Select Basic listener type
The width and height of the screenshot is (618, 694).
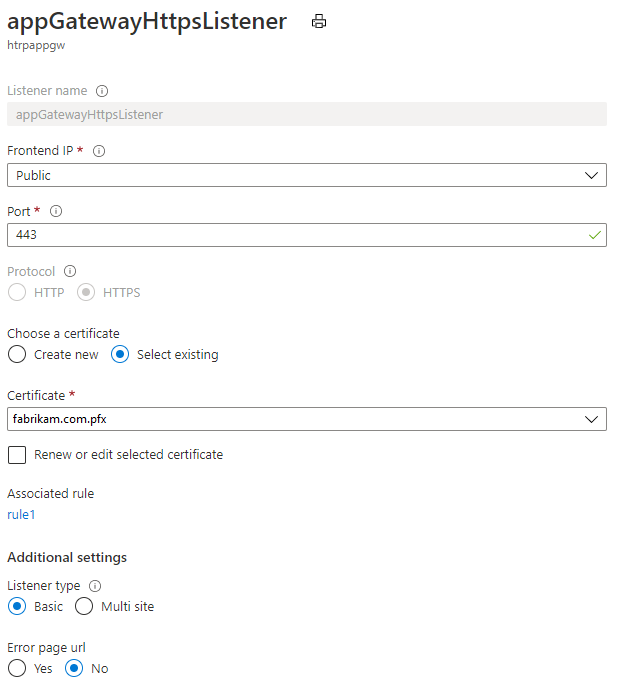point(17,606)
